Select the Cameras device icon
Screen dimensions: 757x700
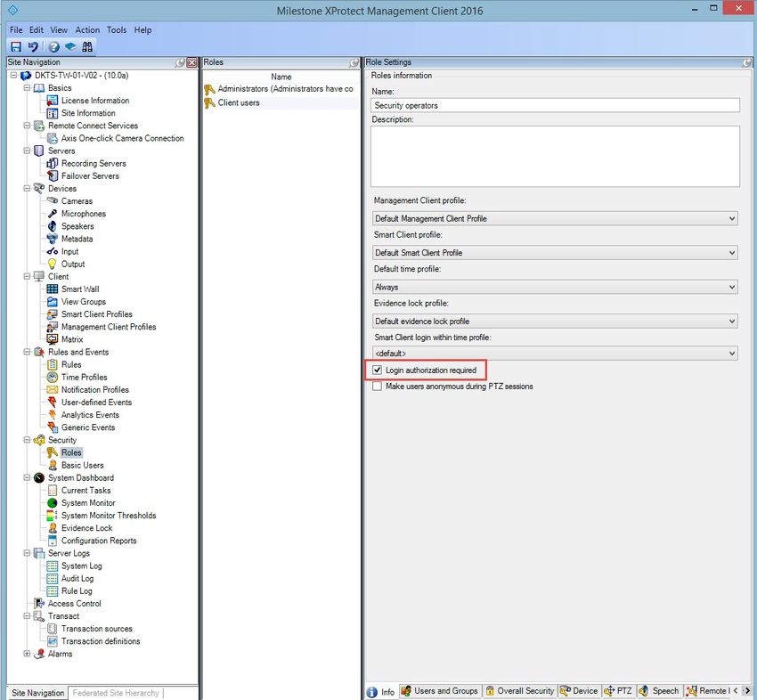(53, 201)
